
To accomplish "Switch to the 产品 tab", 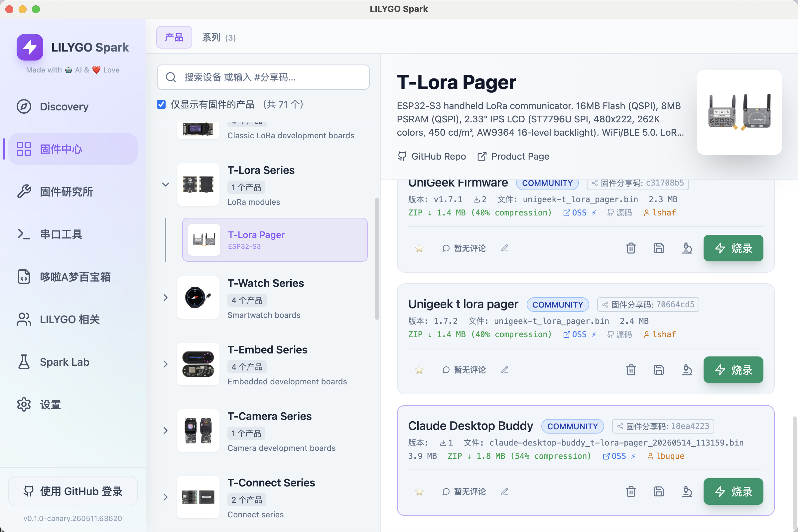I will (x=174, y=37).
